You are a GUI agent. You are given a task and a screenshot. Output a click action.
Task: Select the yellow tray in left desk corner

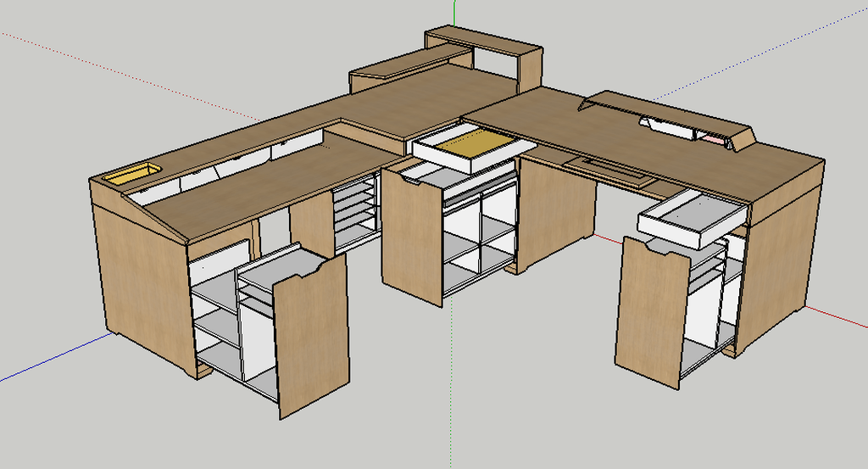coord(132,173)
